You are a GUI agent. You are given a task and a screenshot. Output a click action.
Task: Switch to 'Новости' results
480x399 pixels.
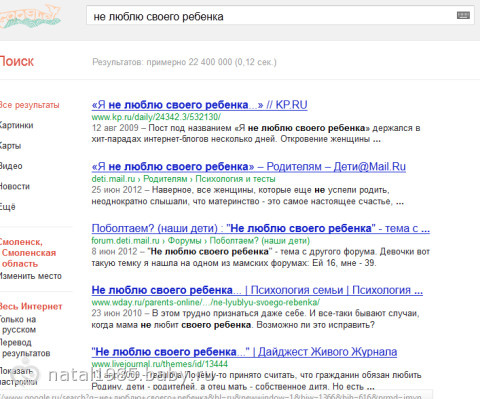pos(15,186)
